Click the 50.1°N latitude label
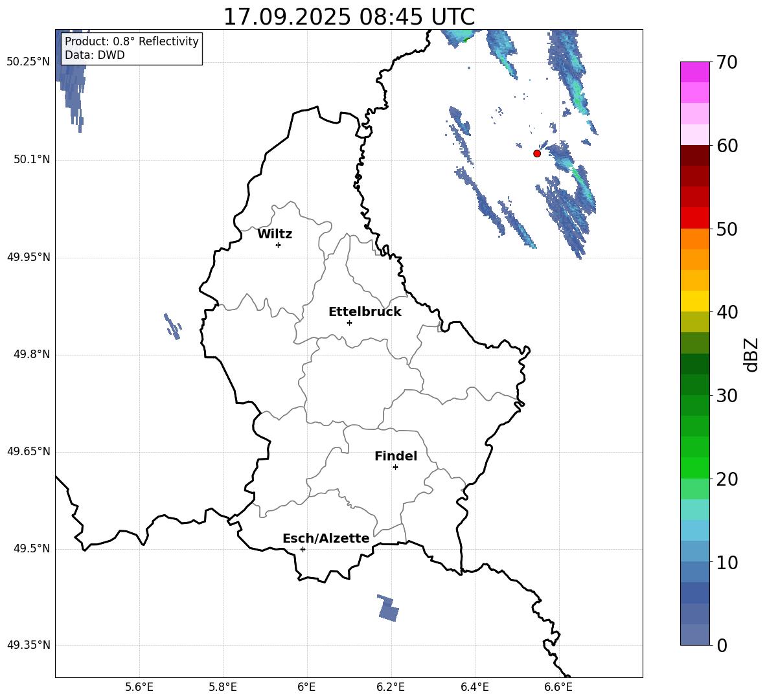767x700 pixels. [x=32, y=160]
